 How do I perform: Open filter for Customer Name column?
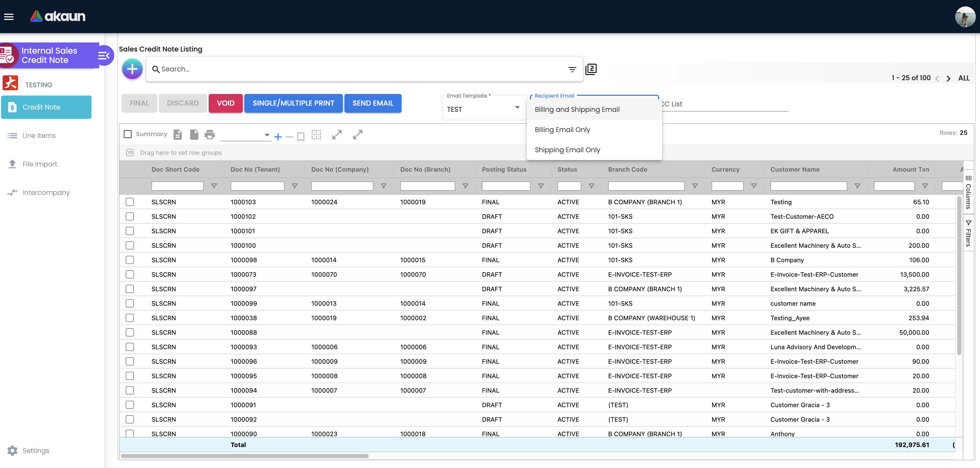pyautogui.click(x=857, y=186)
